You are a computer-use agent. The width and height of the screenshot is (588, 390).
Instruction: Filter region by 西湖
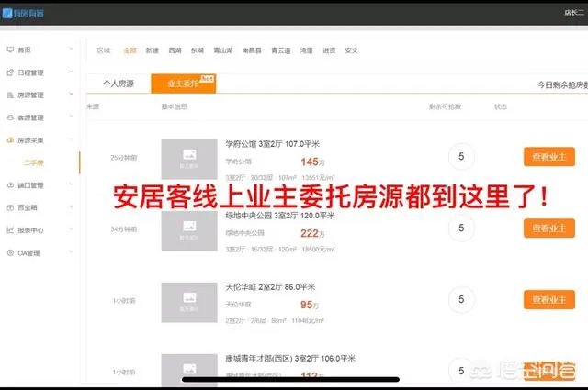tap(175, 50)
